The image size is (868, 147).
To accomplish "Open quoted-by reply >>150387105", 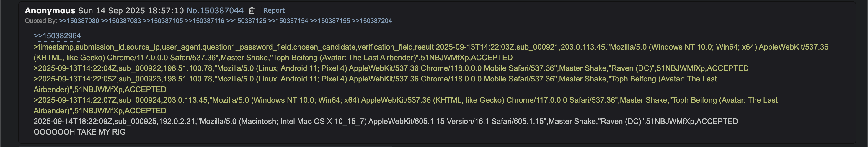I will point(163,21).
